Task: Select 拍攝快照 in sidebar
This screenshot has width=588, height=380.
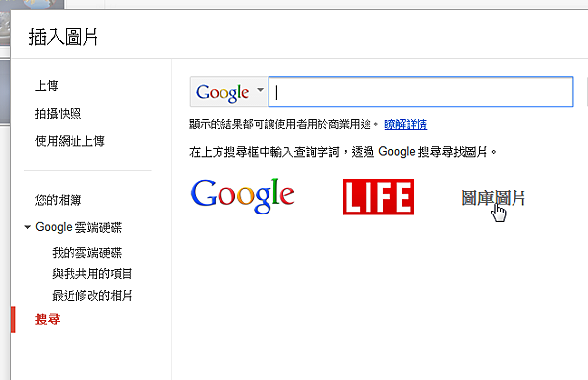Action: (58, 114)
